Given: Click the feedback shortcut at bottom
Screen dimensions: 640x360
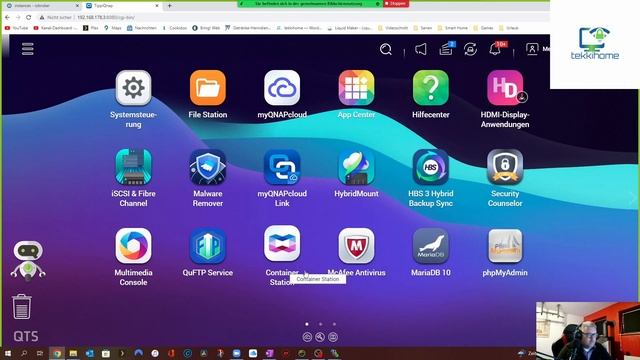Looking at the screenshot, I should coord(333,337).
